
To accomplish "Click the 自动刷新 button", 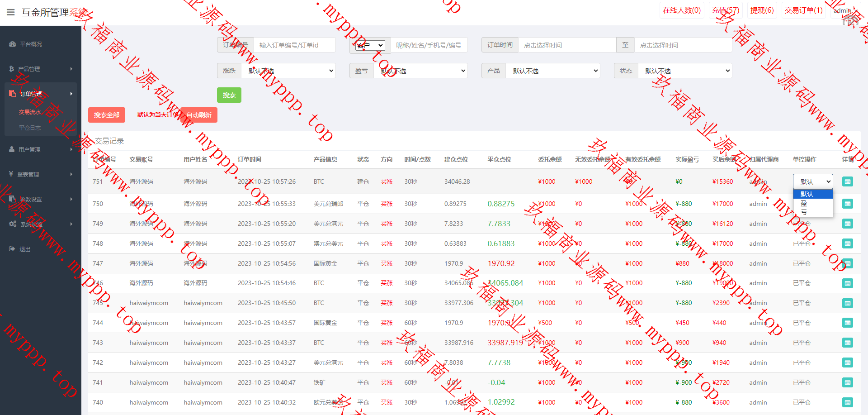I will coord(199,115).
